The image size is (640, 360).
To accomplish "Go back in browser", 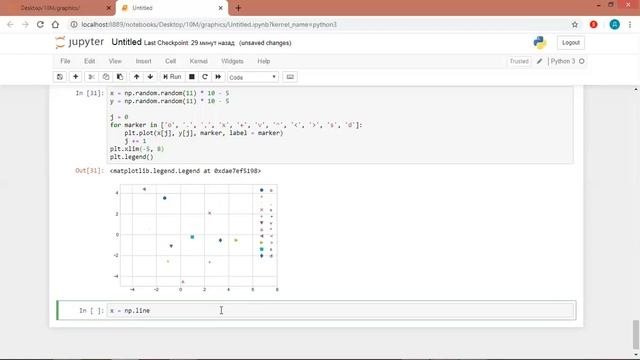I will click(10, 24).
